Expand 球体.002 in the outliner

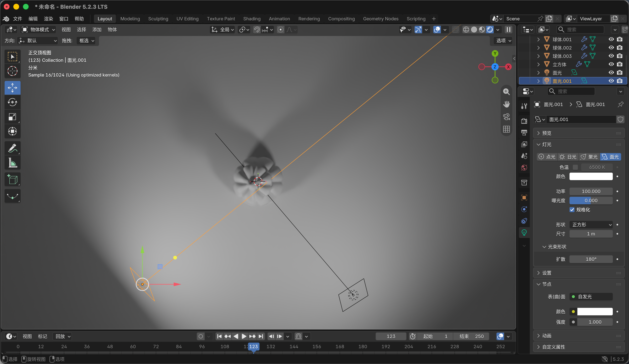[x=538, y=48]
